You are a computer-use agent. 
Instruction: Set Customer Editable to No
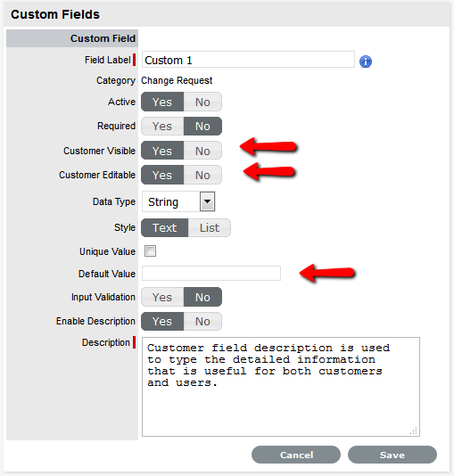coord(202,175)
